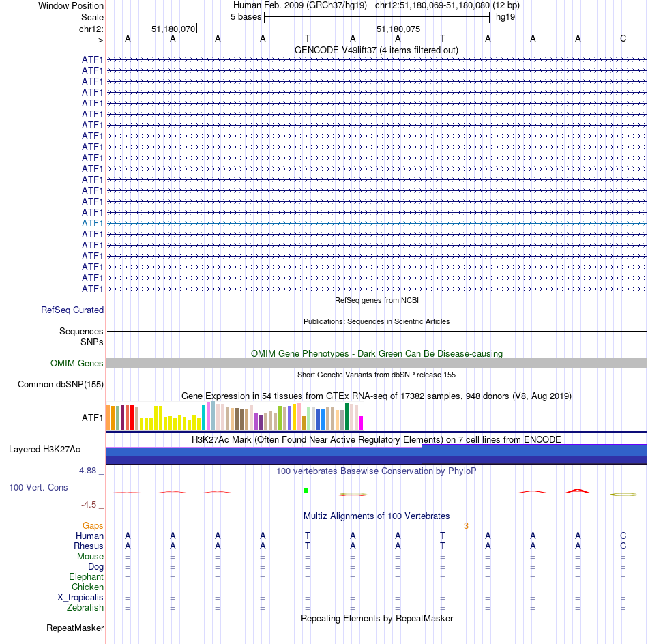The image size is (648, 644).
Task: Click the RepeatMasker side label
Action: point(75,628)
